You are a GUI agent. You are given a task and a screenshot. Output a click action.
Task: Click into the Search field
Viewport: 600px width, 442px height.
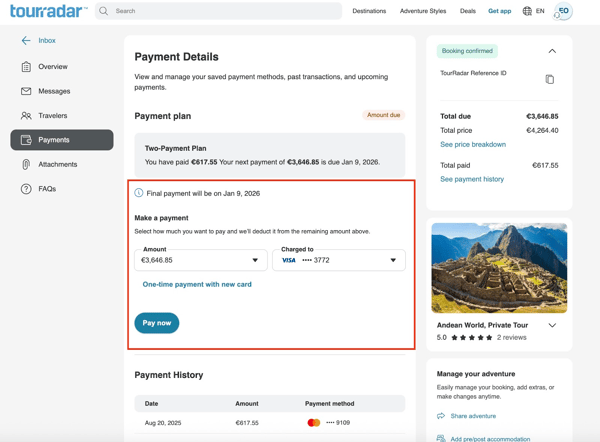218,11
